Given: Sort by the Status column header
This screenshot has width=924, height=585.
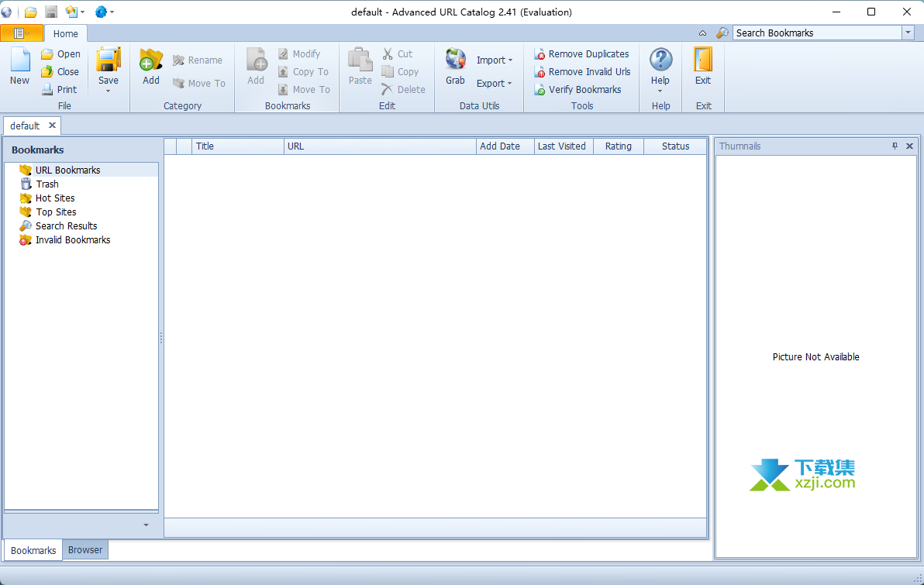Looking at the screenshot, I should pos(675,146).
